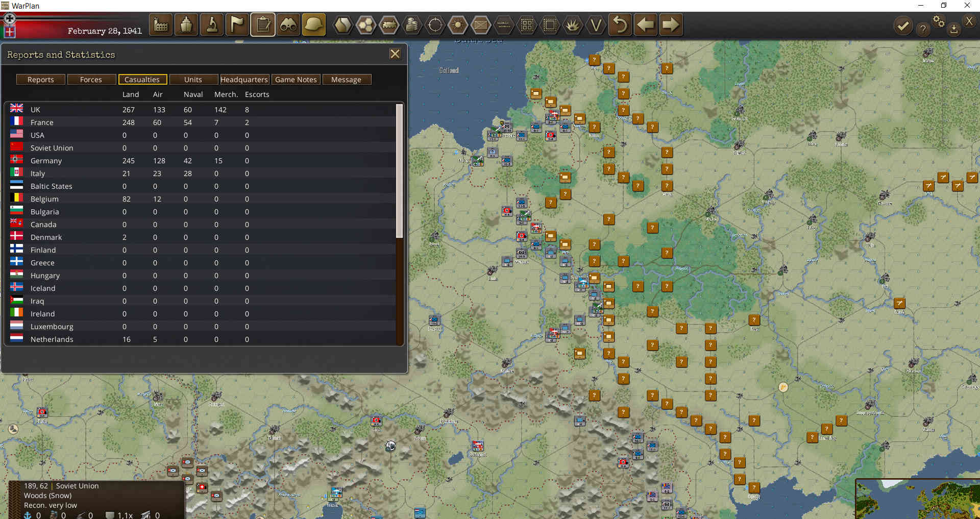Click the USA flag icon
This screenshot has width=980, height=519.
17,134
